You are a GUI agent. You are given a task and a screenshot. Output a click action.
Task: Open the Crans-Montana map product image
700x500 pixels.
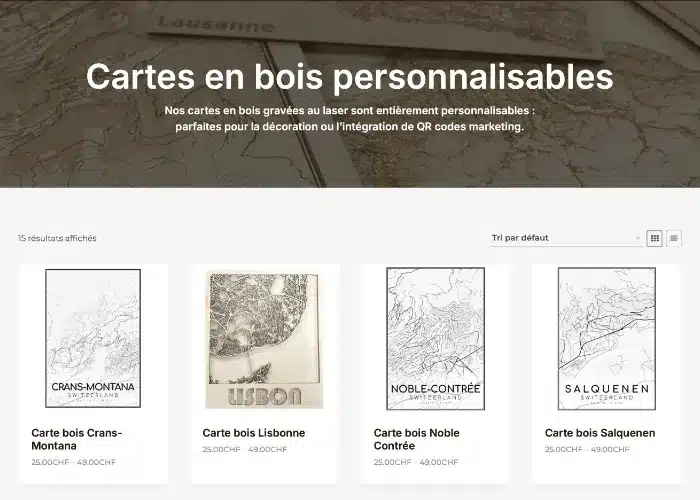pos(93,338)
